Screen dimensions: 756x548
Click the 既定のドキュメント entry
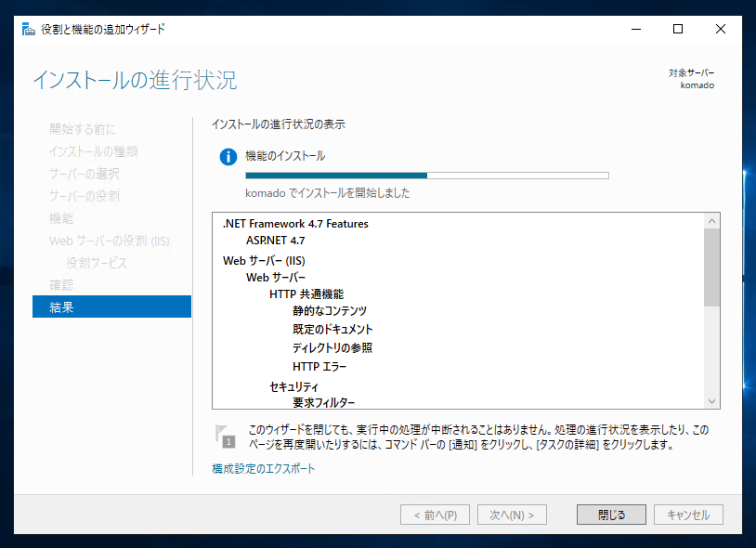click(332, 329)
